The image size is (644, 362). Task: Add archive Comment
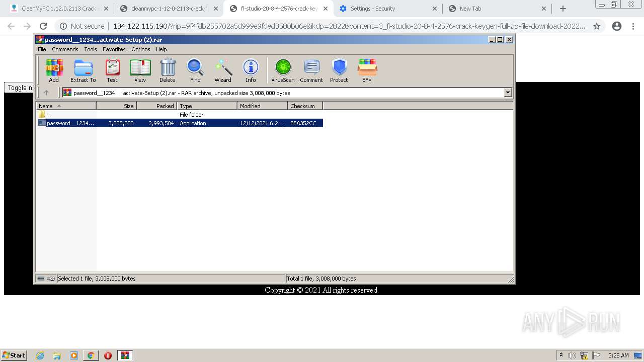click(311, 71)
